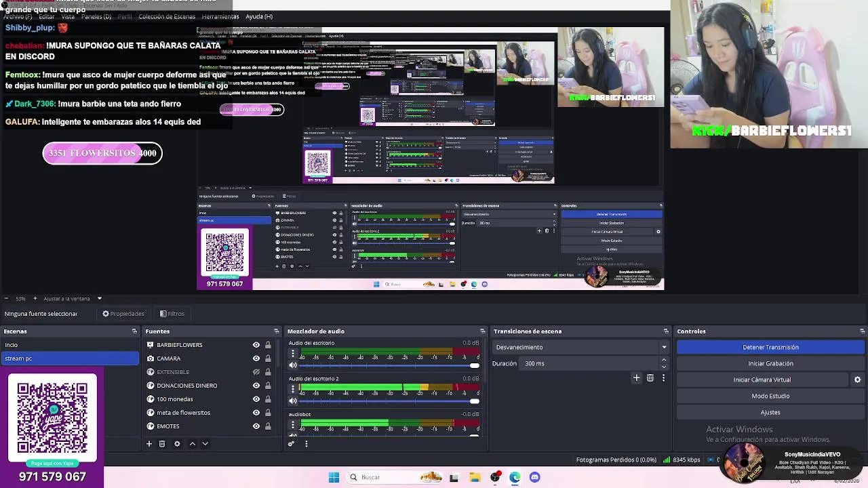Viewport: 868px width, 488px height.
Task: Open preview scaling dropdown next to Ajustar a la ventana
Action: [x=100, y=298]
